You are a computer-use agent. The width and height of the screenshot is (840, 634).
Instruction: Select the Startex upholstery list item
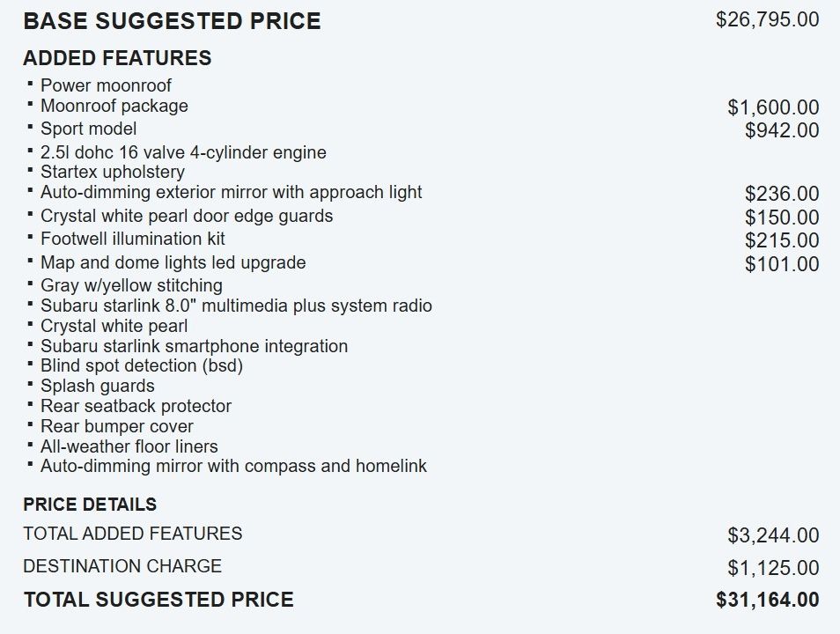pos(113,172)
